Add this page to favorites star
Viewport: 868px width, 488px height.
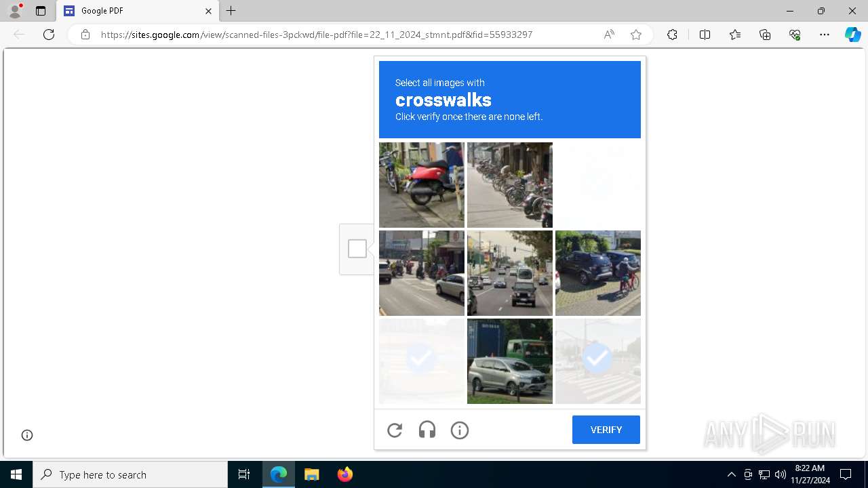tap(636, 35)
